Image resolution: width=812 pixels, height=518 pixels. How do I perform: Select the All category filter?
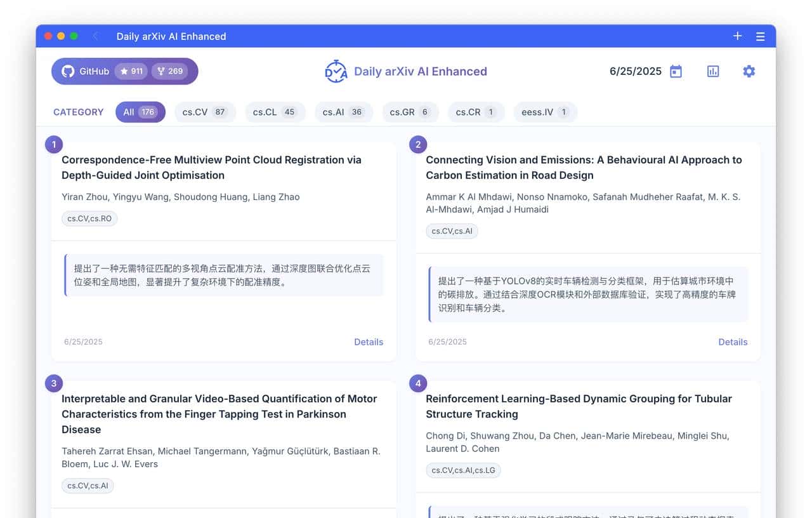click(140, 112)
